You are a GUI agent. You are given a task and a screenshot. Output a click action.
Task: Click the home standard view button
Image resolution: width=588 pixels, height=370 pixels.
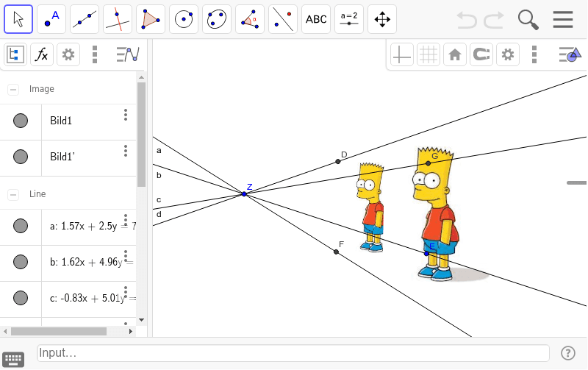click(455, 54)
